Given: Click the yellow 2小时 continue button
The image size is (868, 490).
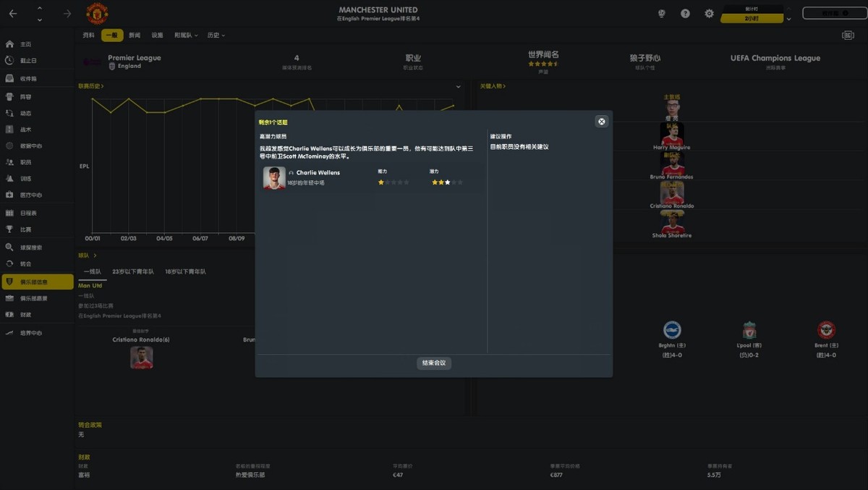Looking at the screenshot, I should tap(752, 17).
